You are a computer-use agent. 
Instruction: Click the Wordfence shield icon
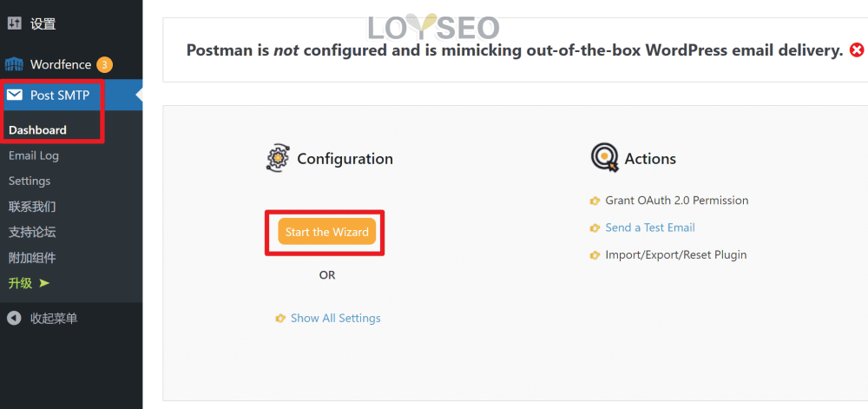click(14, 65)
